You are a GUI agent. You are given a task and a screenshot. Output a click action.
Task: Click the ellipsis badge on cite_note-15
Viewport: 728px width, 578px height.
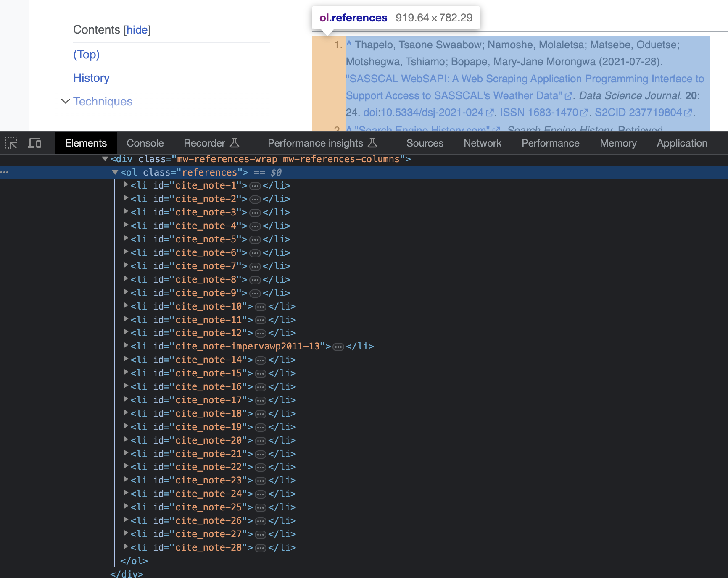click(x=261, y=373)
